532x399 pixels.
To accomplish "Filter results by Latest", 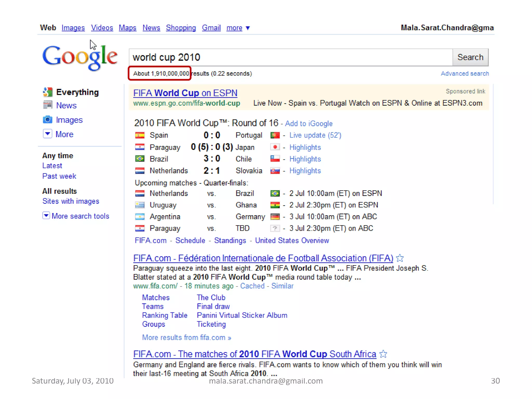I will [x=52, y=166].
